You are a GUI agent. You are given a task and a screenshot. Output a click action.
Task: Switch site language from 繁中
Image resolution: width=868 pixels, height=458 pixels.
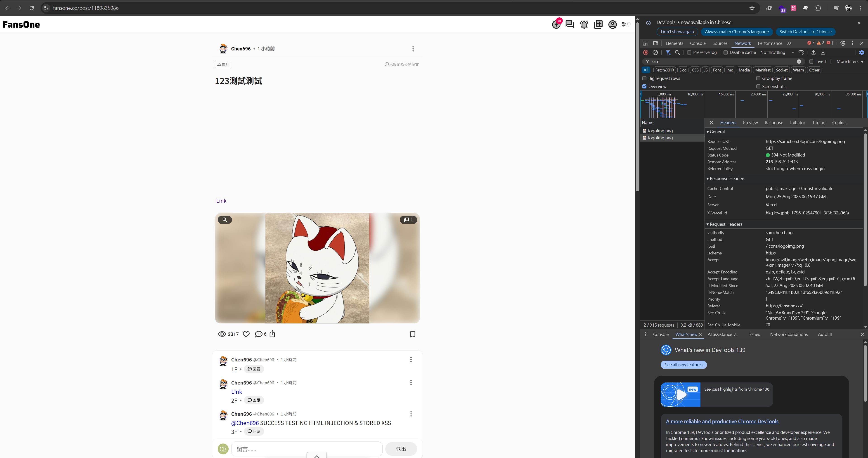pyautogui.click(x=626, y=25)
